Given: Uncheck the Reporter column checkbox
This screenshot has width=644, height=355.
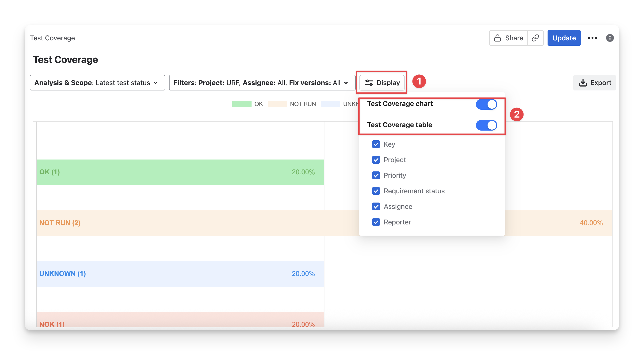Looking at the screenshot, I should [x=376, y=222].
